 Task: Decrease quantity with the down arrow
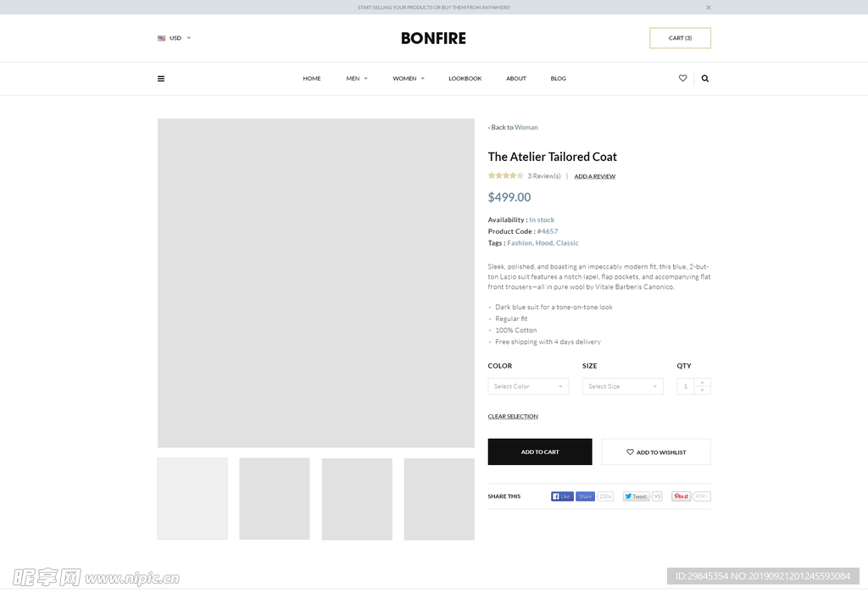pos(703,390)
